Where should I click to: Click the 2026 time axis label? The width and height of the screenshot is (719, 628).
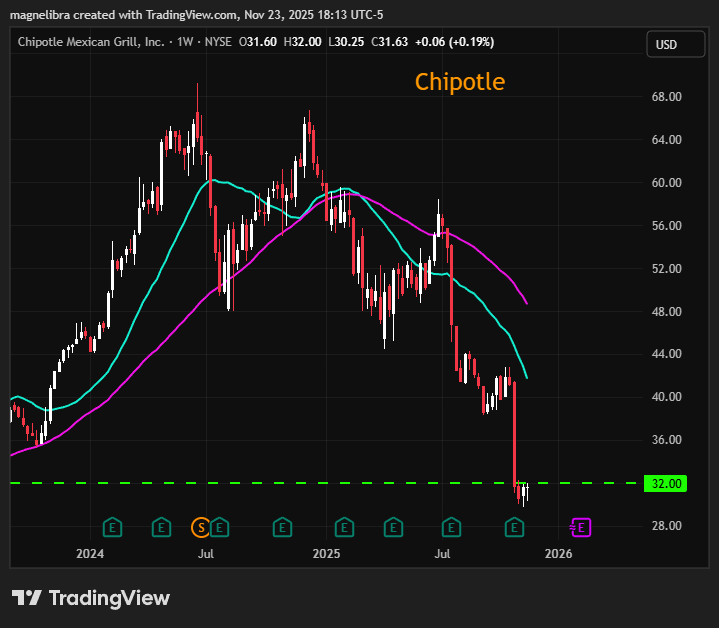[x=558, y=554]
